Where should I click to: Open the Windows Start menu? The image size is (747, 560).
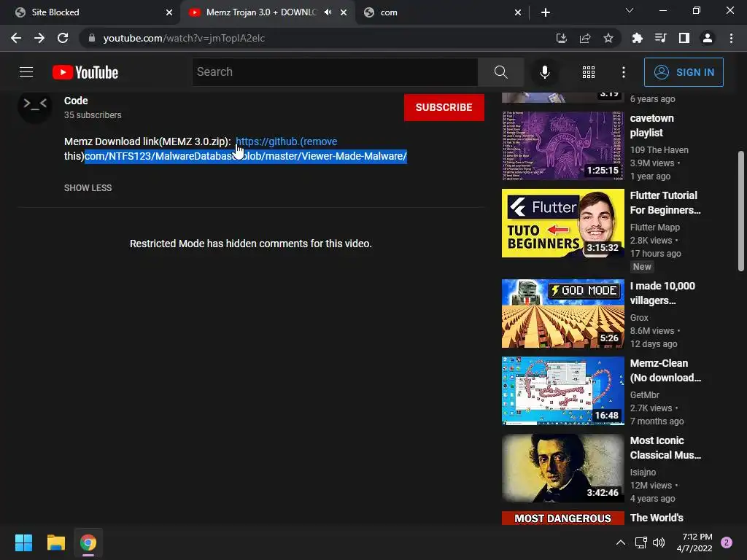coord(23,542)
